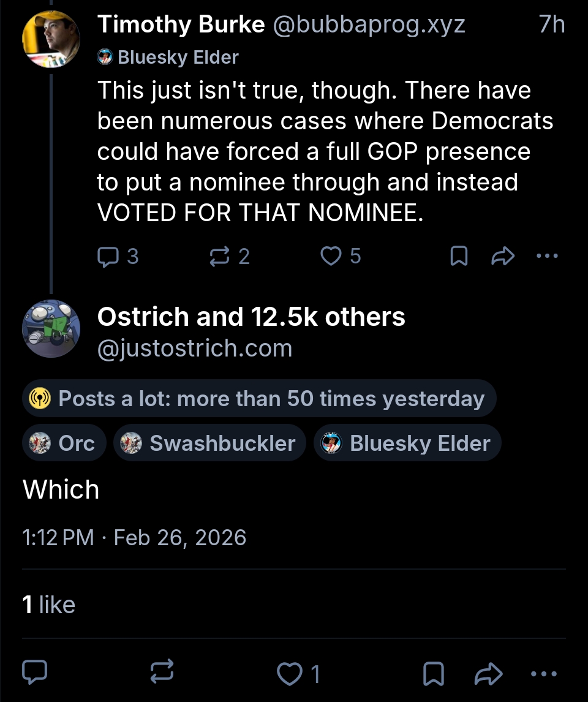588x702 pixels.
Task: Click Ostrich's Bluesky Elder badge
Action: point(407,443)
